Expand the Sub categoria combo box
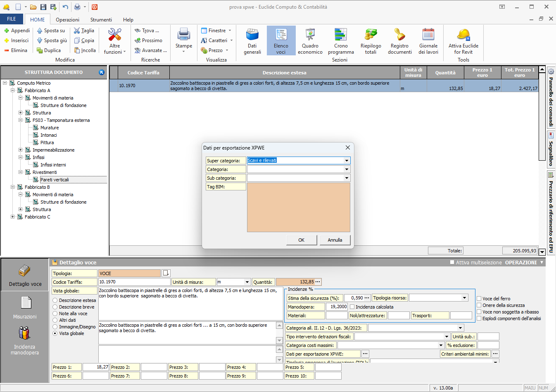This screenshot has height=392, width=556. pyautogui.click(x=347, y=178)
